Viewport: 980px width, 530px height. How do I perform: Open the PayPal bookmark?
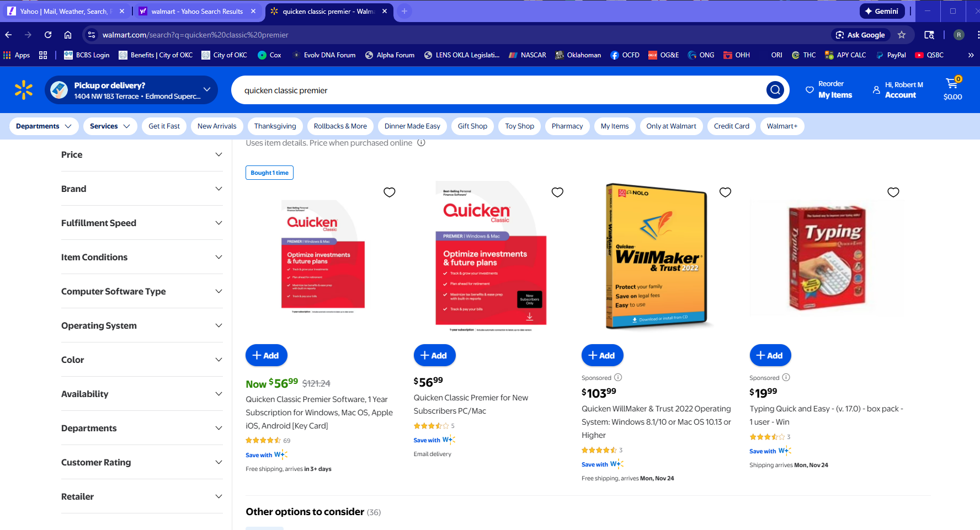[891, 55]
